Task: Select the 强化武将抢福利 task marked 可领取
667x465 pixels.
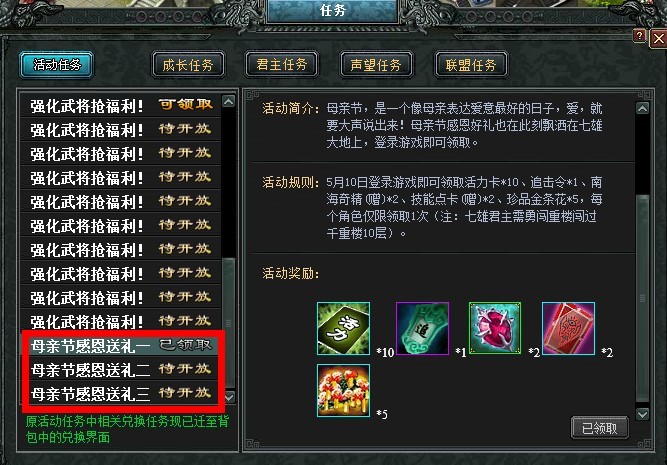Action: (x=121, y=106)
